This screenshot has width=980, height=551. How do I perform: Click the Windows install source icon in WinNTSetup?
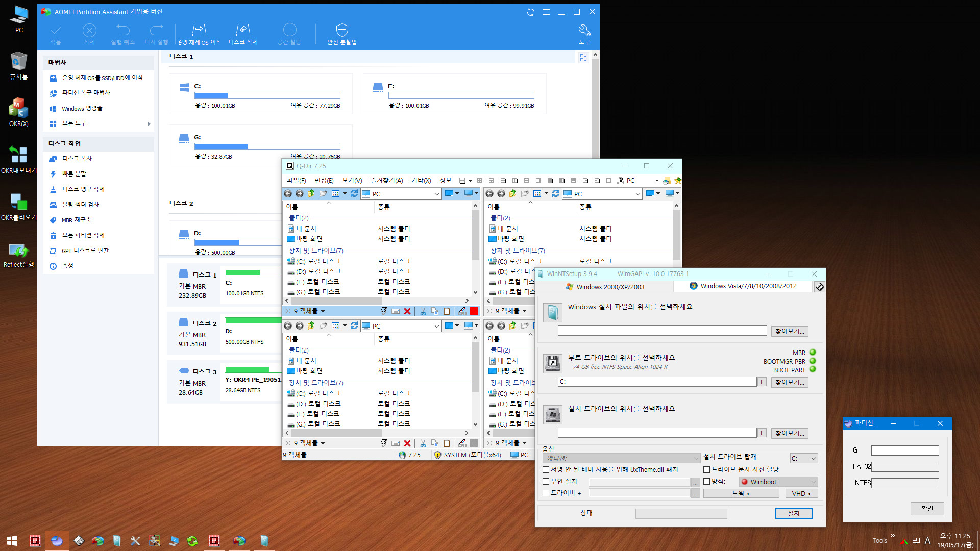pos(553,312)
